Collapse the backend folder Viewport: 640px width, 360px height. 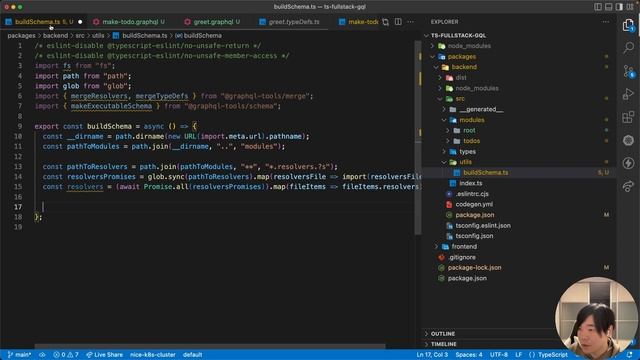coord(464,67)
